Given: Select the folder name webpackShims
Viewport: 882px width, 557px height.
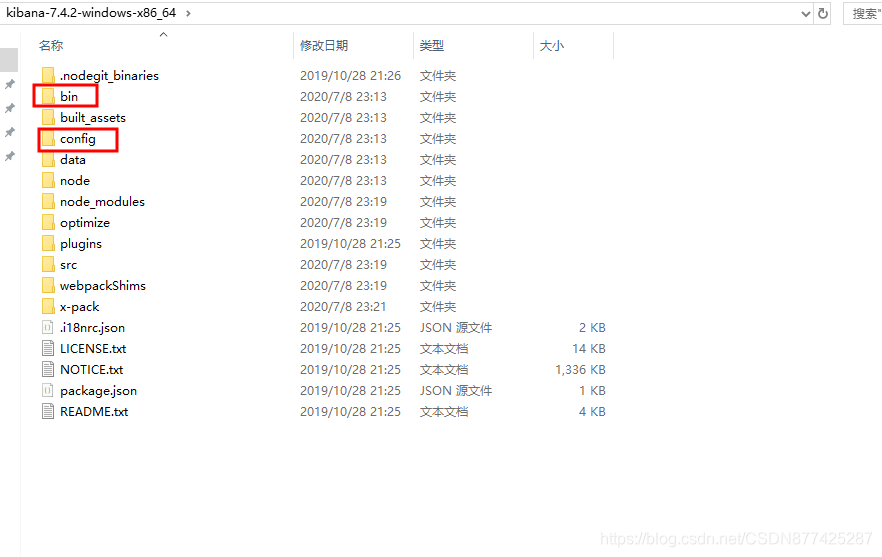Looking at the screenshot, I should click(103, 286).
